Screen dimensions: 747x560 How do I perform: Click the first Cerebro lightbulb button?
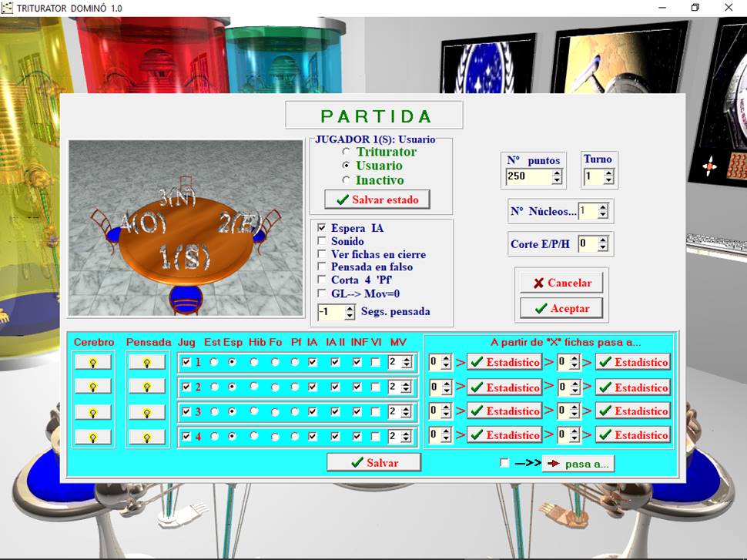[92, 362]
